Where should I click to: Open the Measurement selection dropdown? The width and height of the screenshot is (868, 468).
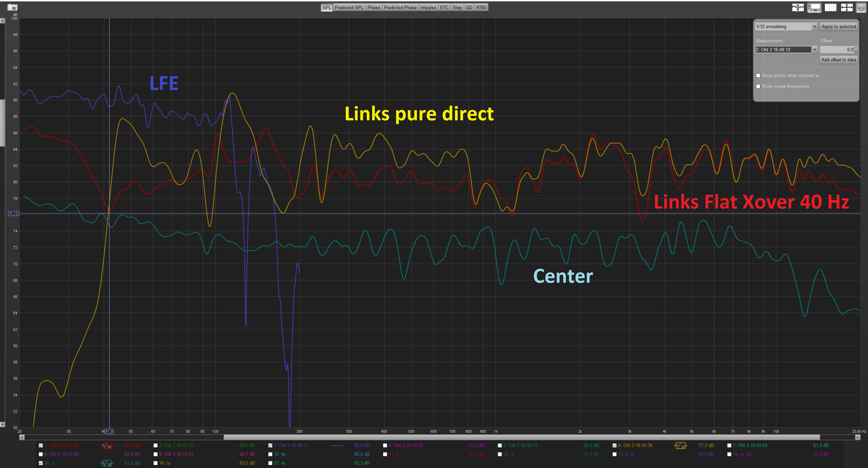(815, 50)
